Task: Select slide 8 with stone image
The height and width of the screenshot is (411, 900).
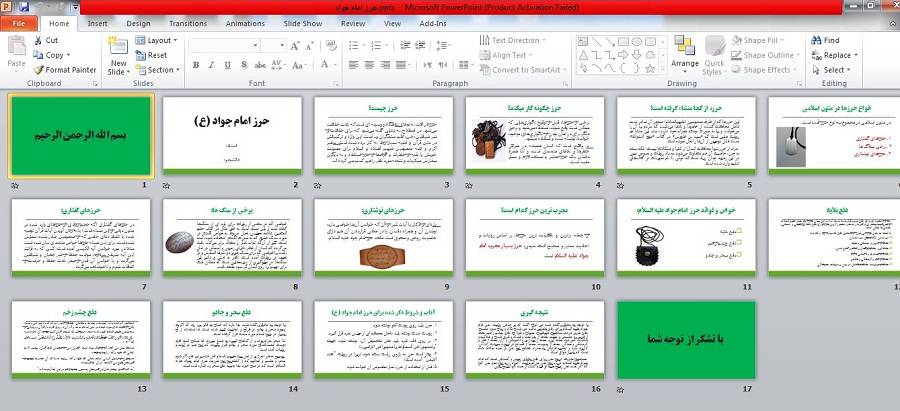Action: [232, 238]
